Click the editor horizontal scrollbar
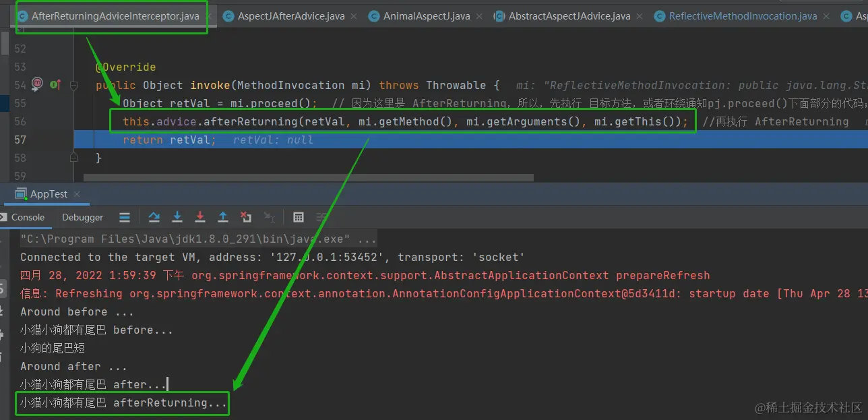This screenshot has width=868, height=420. (309, 178)
